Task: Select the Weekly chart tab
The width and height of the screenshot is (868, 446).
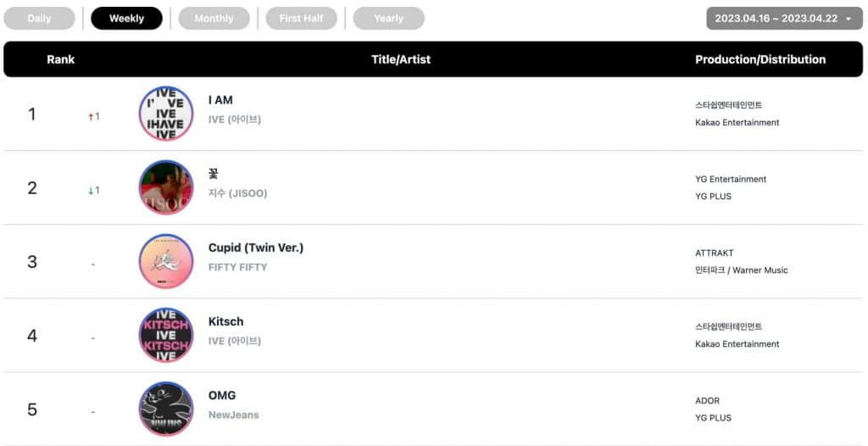Action: pyautogui.click(x=126, y=19)
